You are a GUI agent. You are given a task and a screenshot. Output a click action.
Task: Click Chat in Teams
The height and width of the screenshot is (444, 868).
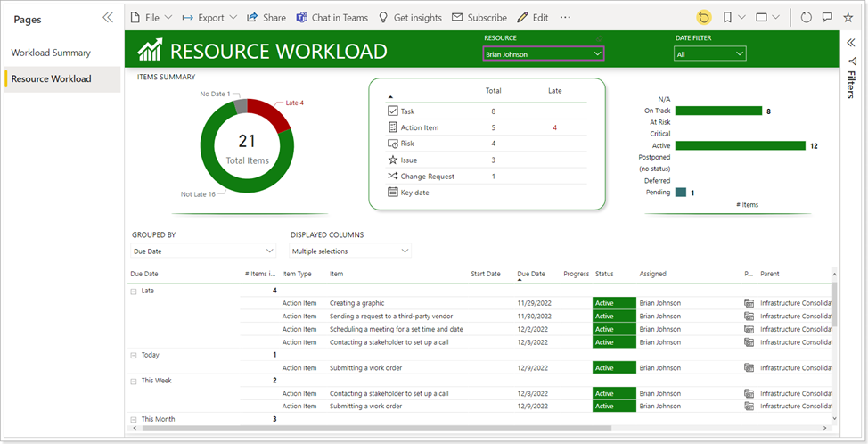pyautogui.click(x=332, y=18)
